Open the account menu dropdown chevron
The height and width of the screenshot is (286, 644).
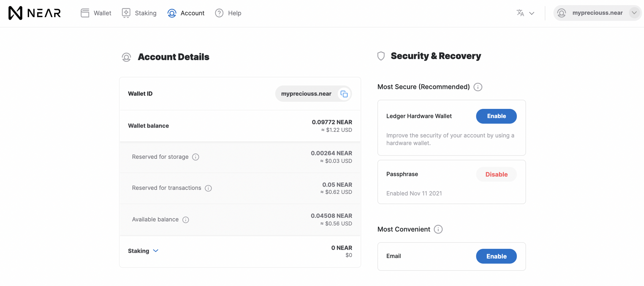[x=634, y=13]
